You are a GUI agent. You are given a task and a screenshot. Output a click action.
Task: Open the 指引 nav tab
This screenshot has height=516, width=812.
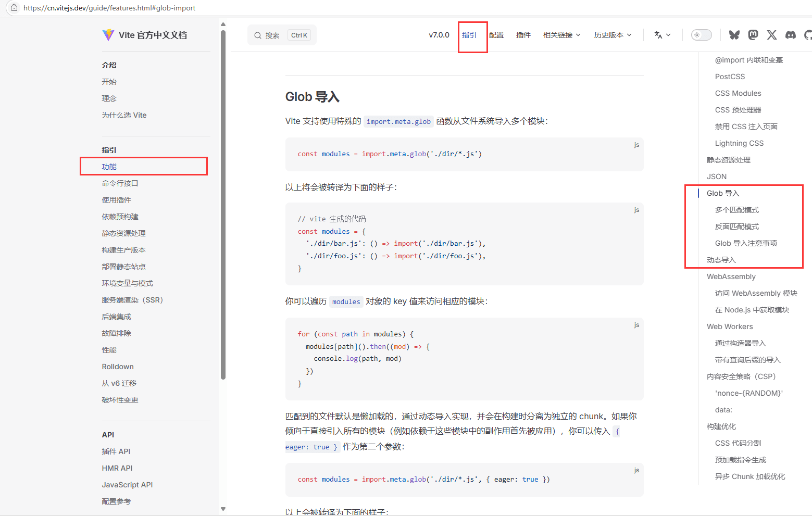[x=469, y=35]
